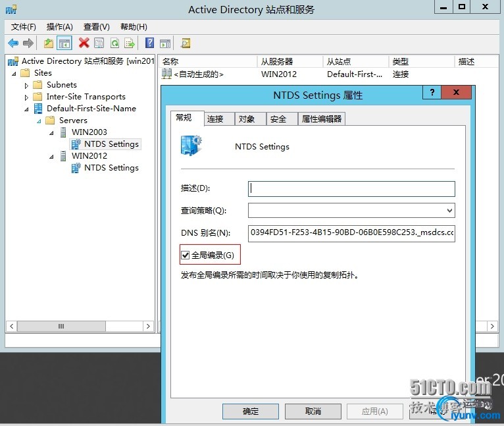Open the 查看(V) menu

click(x=97, y=27)
